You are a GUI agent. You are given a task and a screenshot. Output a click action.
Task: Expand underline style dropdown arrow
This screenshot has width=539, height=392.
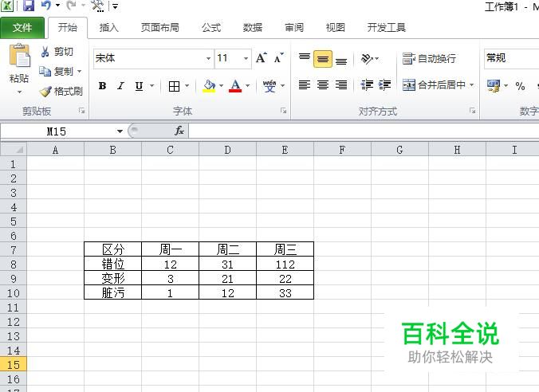151,85
